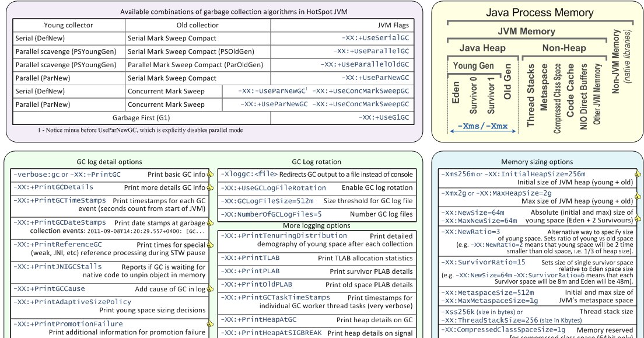Click thumbs-up icon beside PrintGCDateStamps row

(x=210, y=223)
